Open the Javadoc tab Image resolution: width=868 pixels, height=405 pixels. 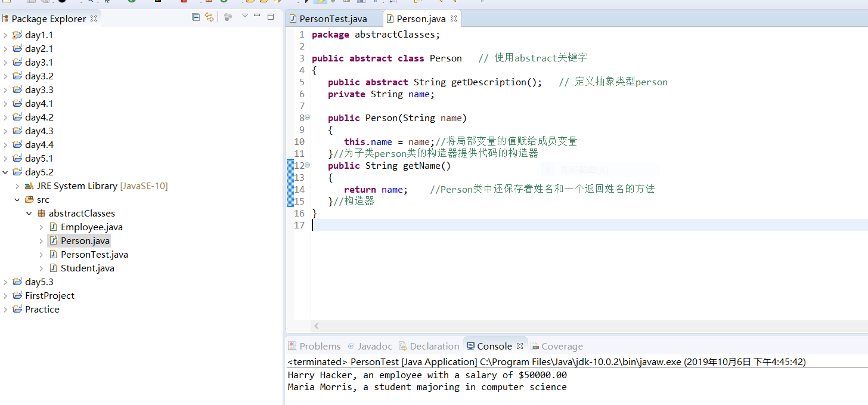[x=370, y=346]
